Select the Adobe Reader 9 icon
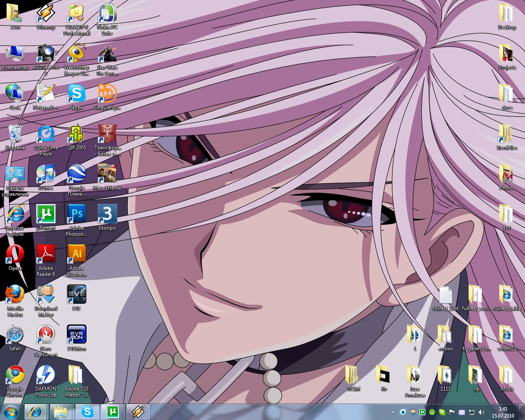The width and height of the screenshot is (525, 420). click(46, 261)
